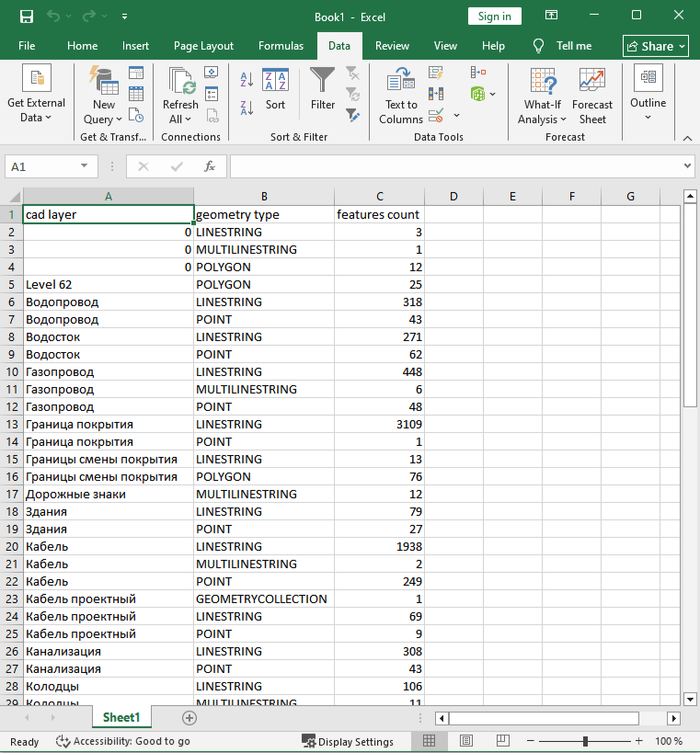Click the zoom slider handle
This screenshot has height=753, width=700.
coord(585,741)
